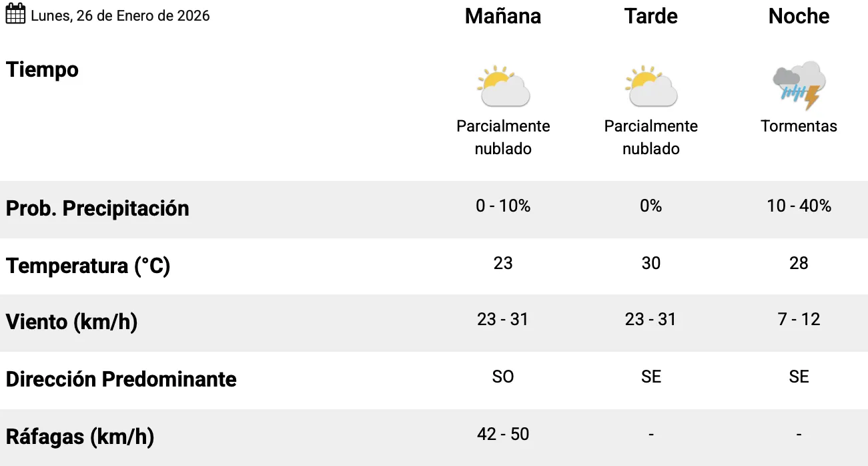Click the partly cloudy icon under Tarde
This screenshot has width=868, height=466.
click(x=650, y=86)
